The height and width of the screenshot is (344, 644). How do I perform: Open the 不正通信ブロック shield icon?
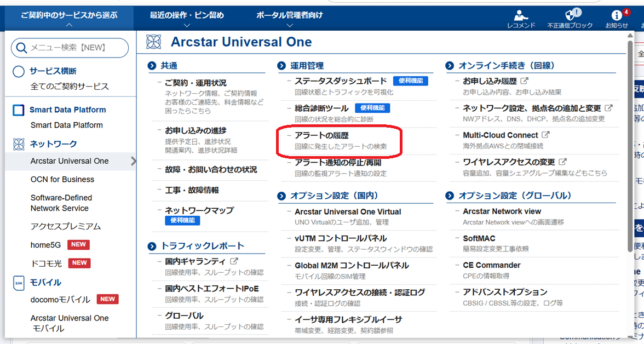tap(570, 15)
